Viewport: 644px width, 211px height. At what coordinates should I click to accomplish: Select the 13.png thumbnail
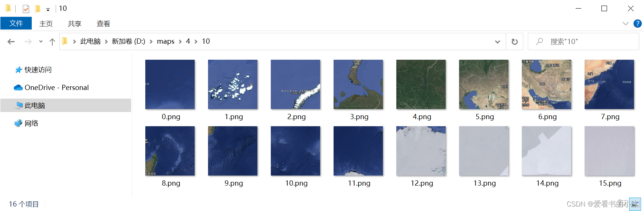pos(484,151)
